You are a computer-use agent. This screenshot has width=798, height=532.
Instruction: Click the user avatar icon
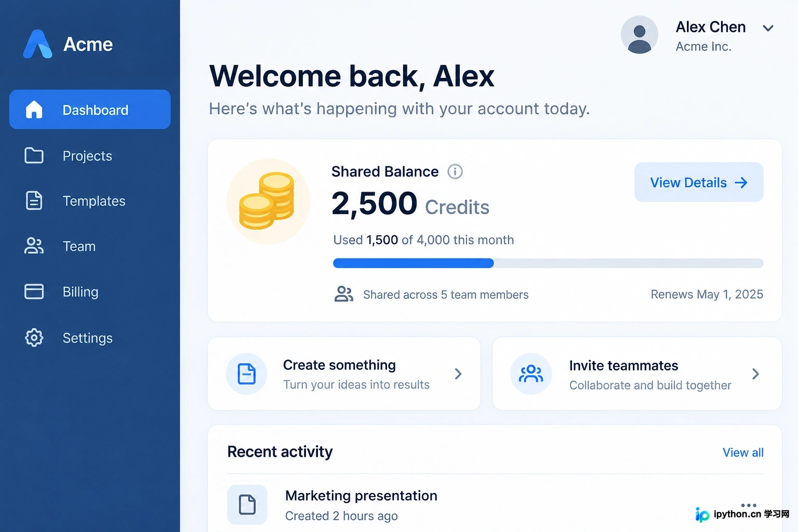point(640,35)
